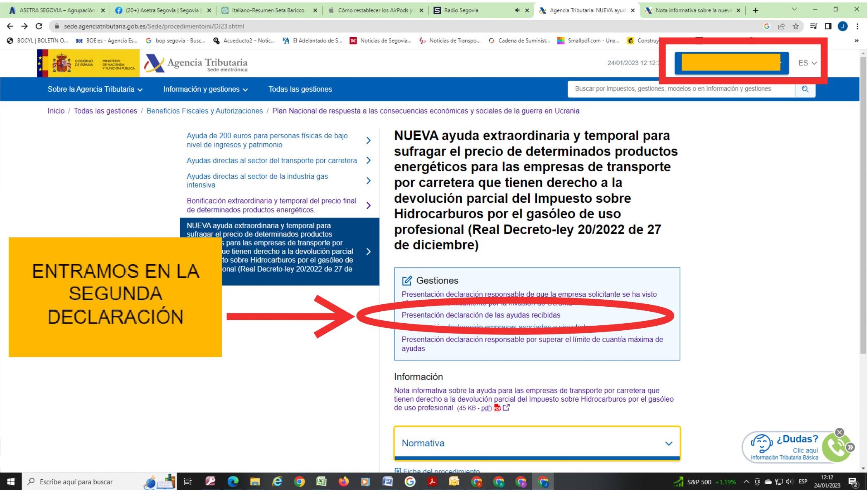Viewport: 868px width, 495px height.
Task: Select Todas las gestiones menu item
Action: coord(300,89)
